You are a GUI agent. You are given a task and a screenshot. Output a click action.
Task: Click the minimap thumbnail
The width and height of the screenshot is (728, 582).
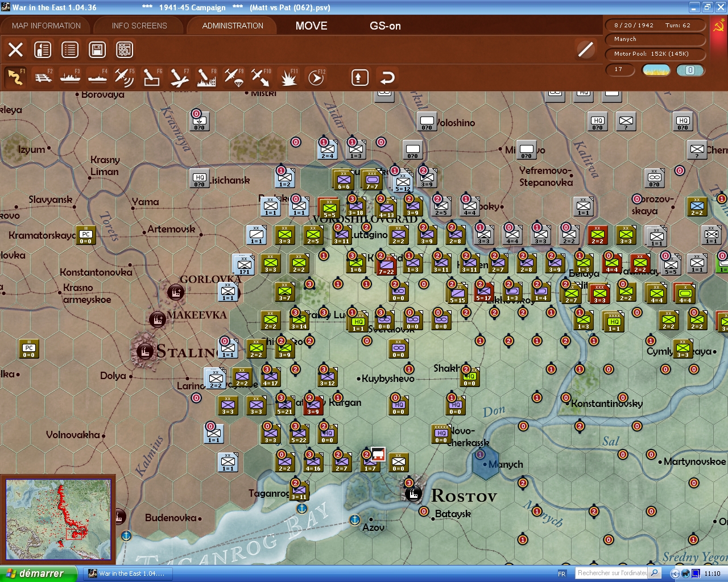pyautogui.click(x=58, y=520)
